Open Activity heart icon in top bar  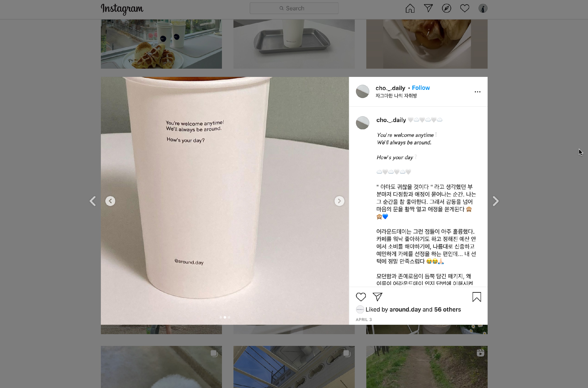tap(465, 8)
